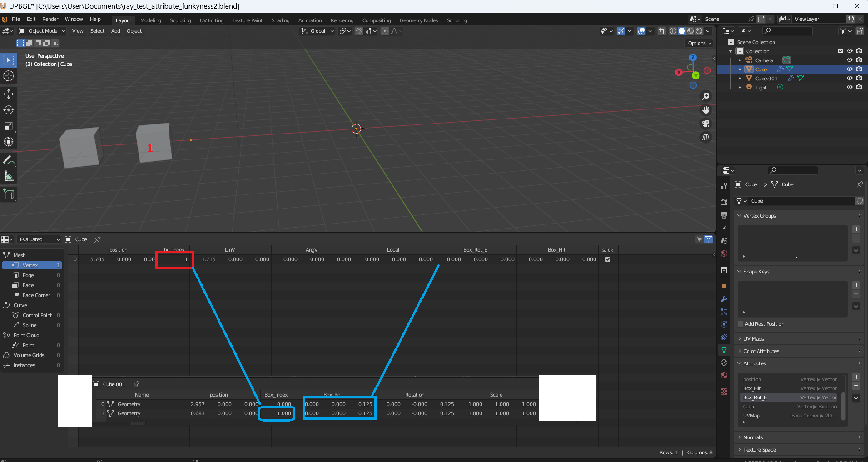Select Edge domain in spreadsheet
This screenshot has height=462, width=868.
coord(32,275)
